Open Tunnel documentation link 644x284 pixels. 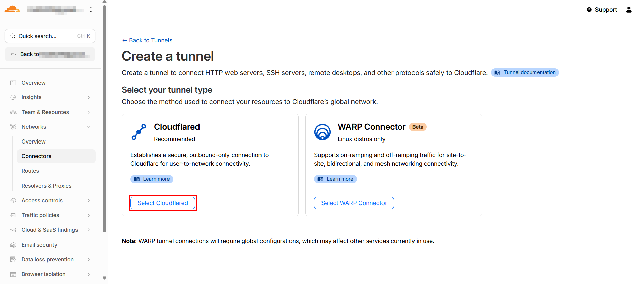(525, 72)
